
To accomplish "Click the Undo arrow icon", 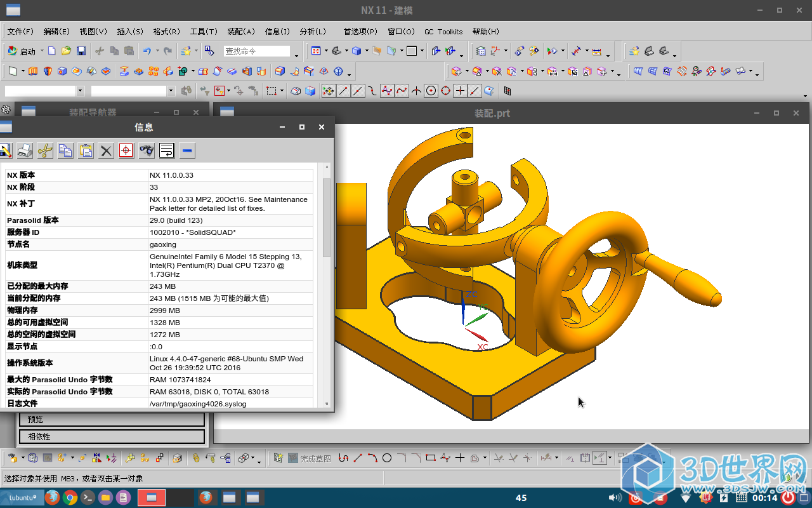I will click(x=147, y=51).
